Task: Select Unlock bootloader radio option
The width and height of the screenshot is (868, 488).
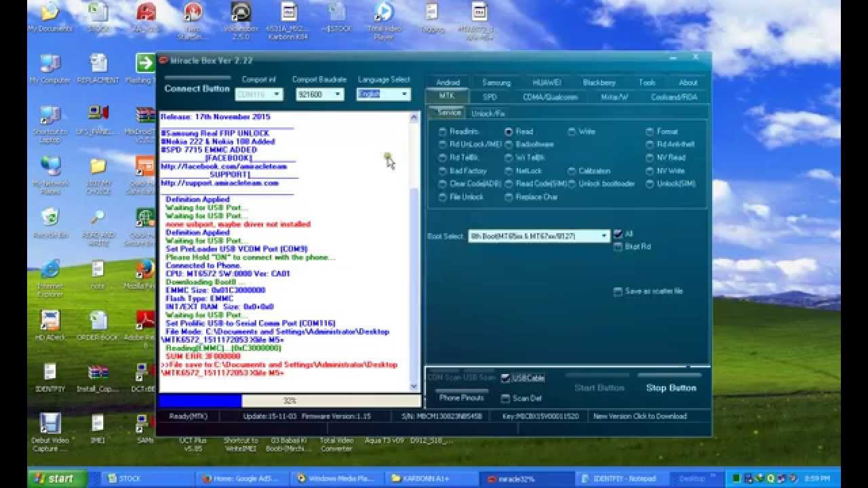Action: coord(572,184)
